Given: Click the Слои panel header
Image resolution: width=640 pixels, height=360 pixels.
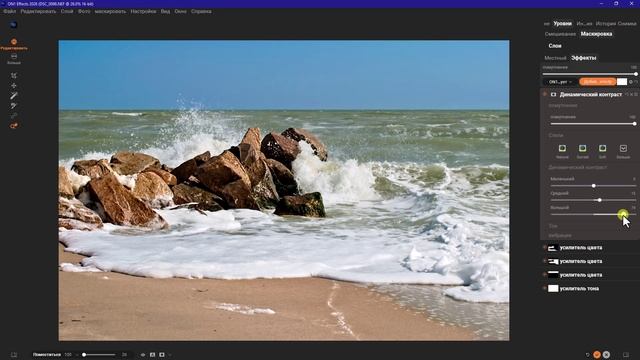Looking at the screenshot, I should coord(555,46).
